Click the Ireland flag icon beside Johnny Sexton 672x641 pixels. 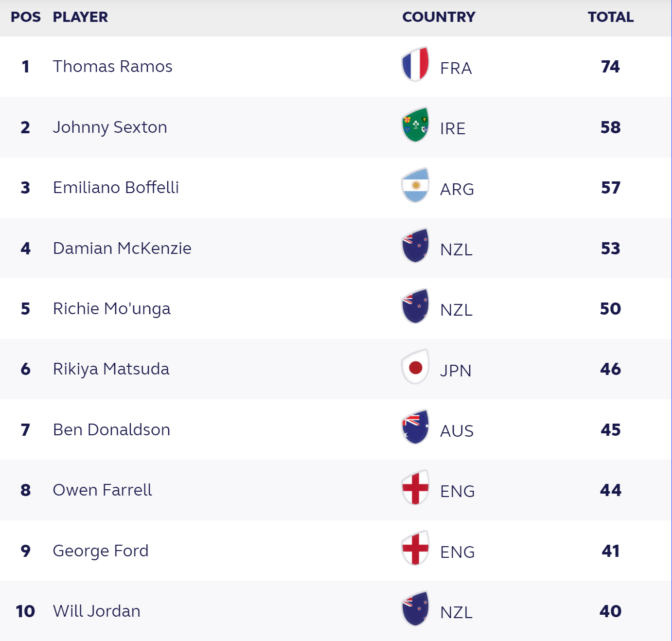point(415,125)
